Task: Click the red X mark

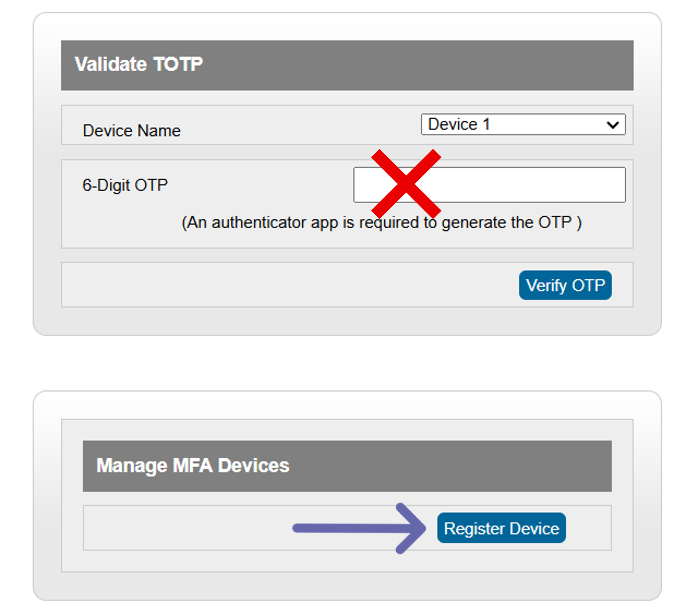Action: click(x=406, y=183)
